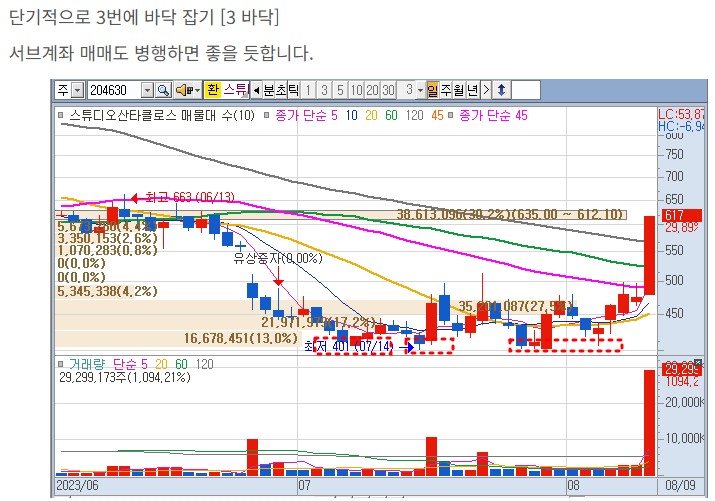
Task: Click square marker beside 스튜디오산타클로스 매물대
Action: pos(61,116)
